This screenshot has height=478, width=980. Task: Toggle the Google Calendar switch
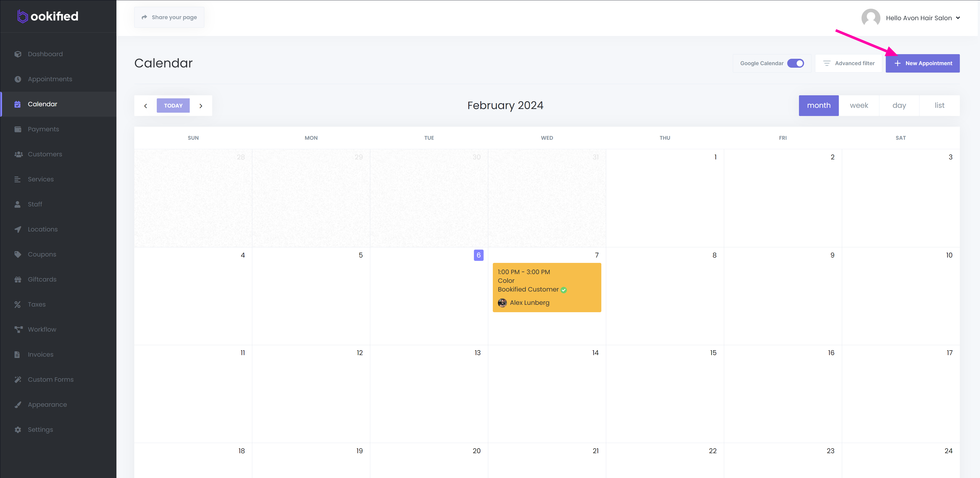795,63
